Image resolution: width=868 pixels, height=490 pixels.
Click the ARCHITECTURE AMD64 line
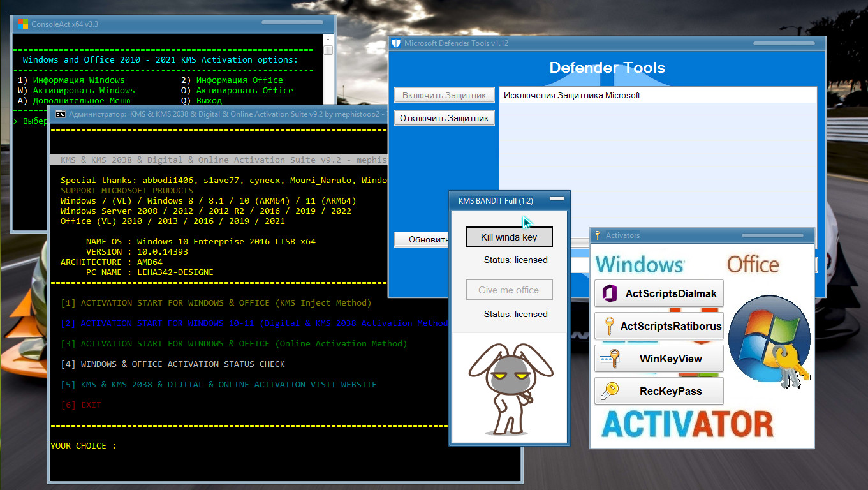coord(112,262)
